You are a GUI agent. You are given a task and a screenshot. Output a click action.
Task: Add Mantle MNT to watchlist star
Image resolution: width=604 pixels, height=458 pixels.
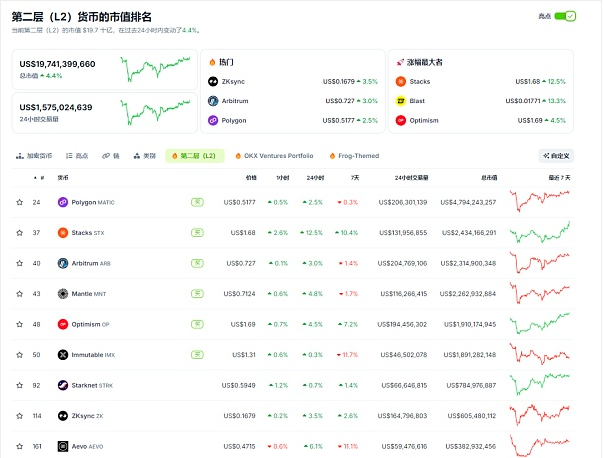coord(20,294)
